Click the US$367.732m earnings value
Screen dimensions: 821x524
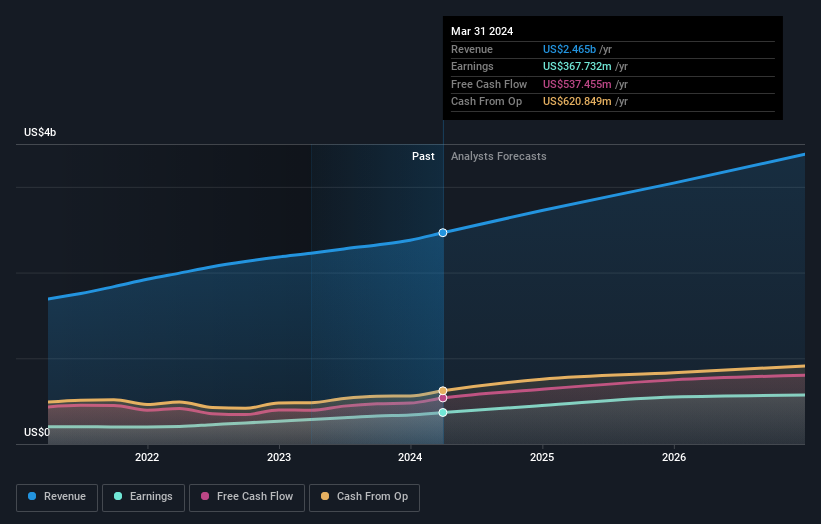point(577,66)
